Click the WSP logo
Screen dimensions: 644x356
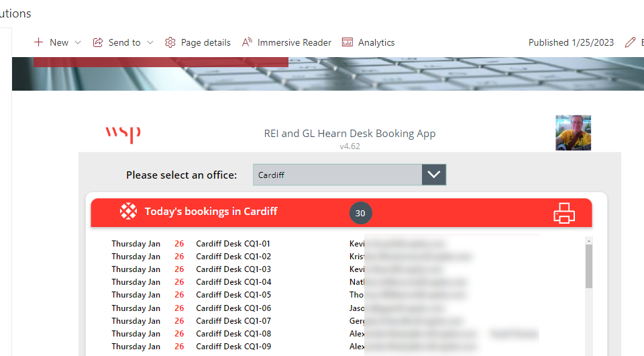(x=123, y=134)
